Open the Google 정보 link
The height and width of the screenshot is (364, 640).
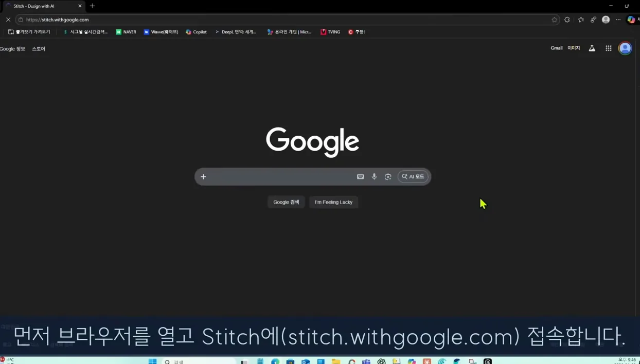(12, 49)
